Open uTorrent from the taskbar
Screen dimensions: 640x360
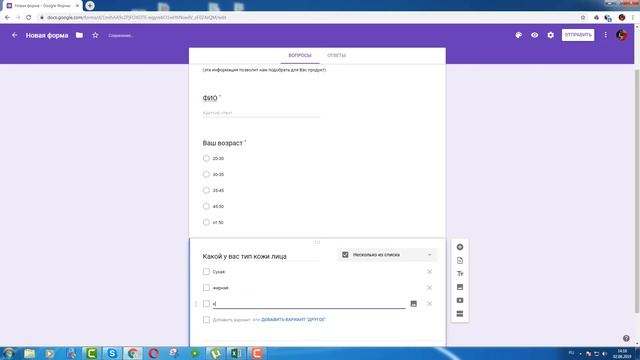215,353
